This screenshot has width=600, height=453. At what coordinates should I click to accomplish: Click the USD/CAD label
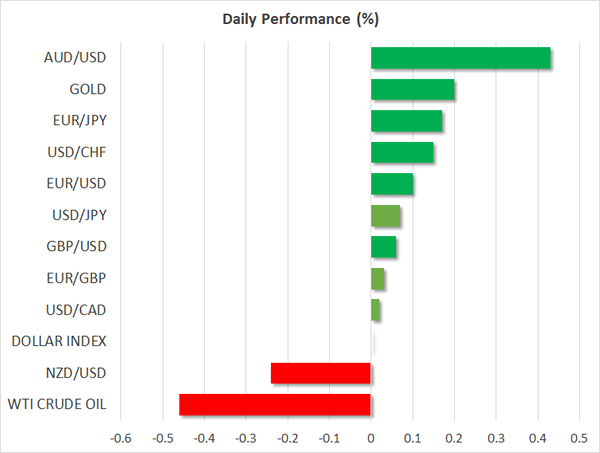(78, 310)
